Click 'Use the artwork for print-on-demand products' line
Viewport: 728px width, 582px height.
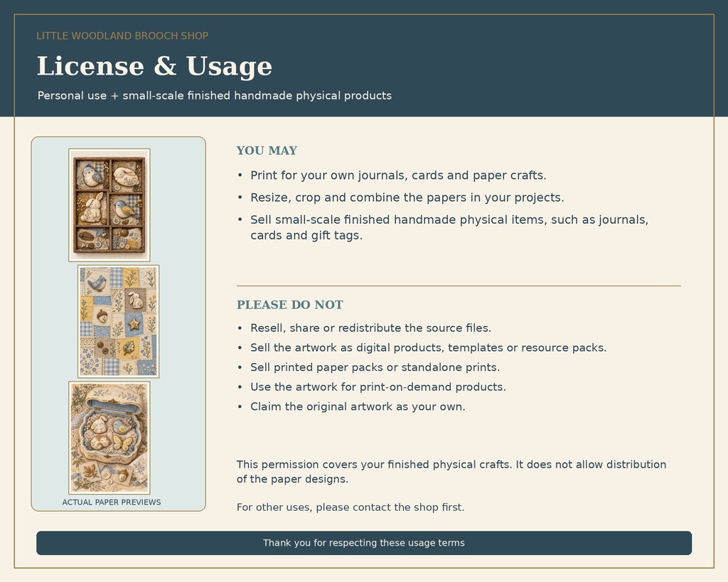coord(378,387)
